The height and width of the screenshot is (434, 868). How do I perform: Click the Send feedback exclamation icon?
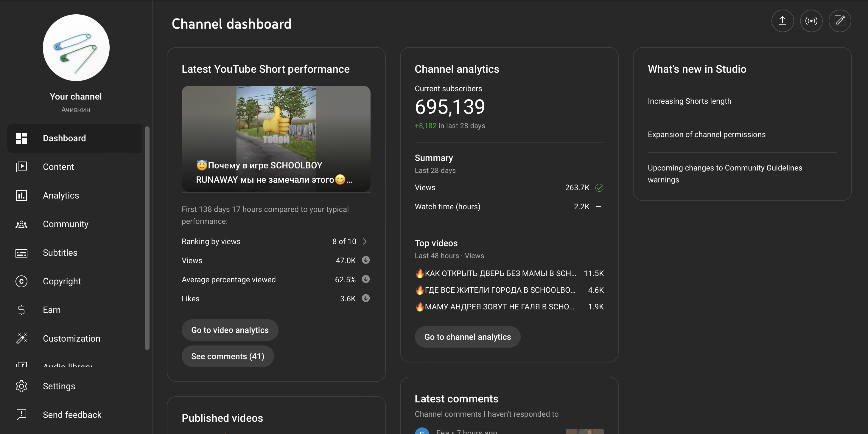point(21,415)
